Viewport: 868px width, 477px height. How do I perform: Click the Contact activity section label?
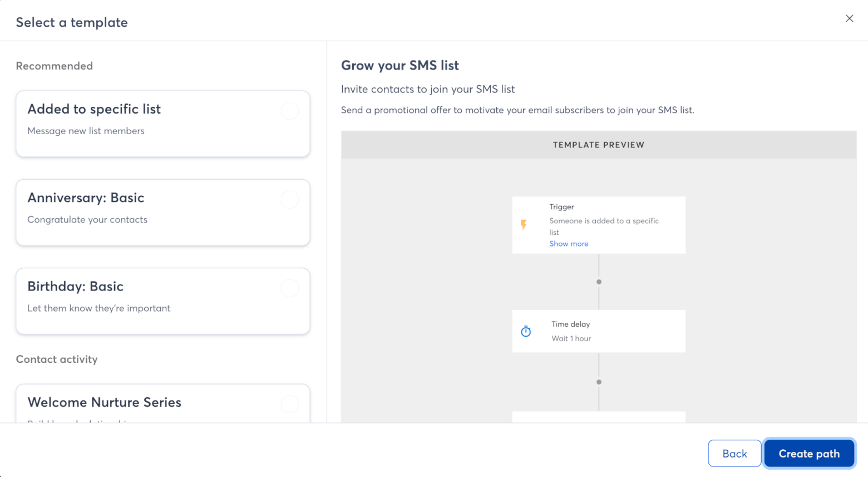pyautogui.click(x=57, y=359)
